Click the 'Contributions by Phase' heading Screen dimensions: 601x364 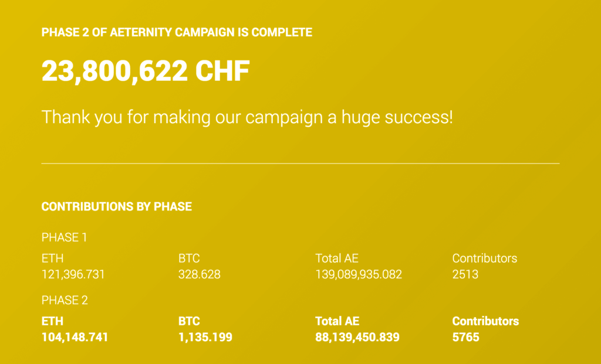pos(116,206)
